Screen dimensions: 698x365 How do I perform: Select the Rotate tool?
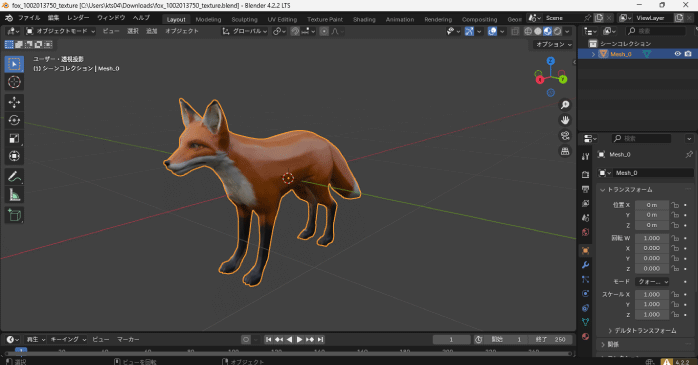click(x=14, y=120)
